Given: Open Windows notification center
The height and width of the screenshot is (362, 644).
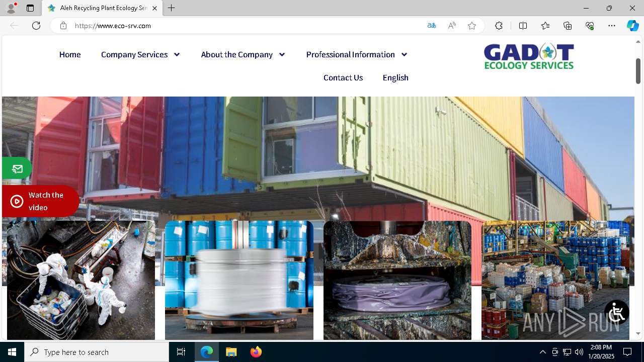Looking at the screenshot, I should [x=627, y=352].
